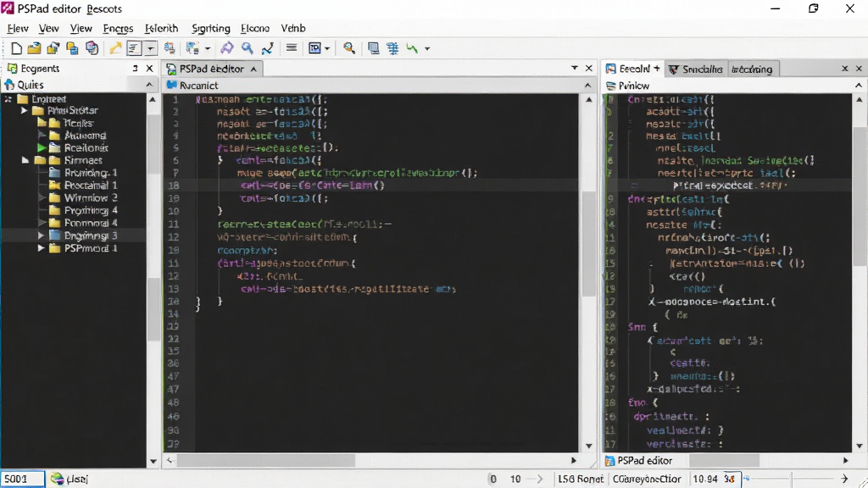868x488 pixels.
Task: Click the purple icon in the toolbar
Action: (227, 48)
